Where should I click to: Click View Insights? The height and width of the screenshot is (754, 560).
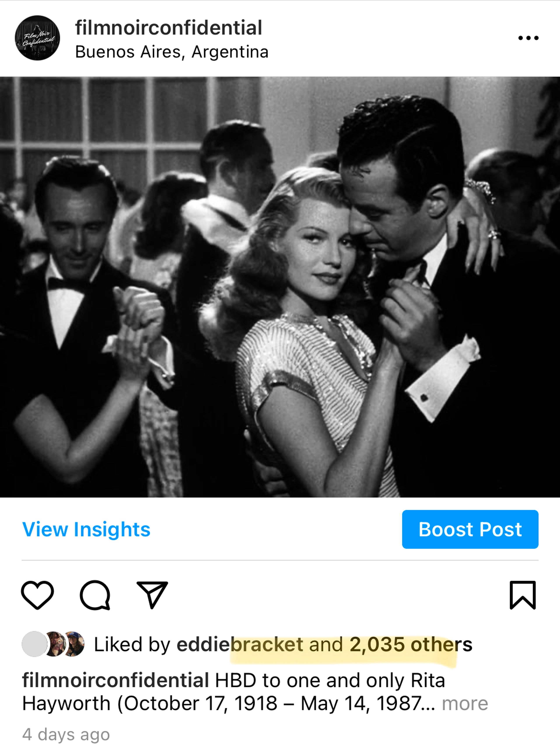click(86, 529)
